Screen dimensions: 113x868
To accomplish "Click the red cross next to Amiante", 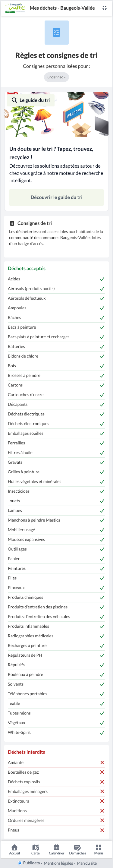I will pos(102,762).
